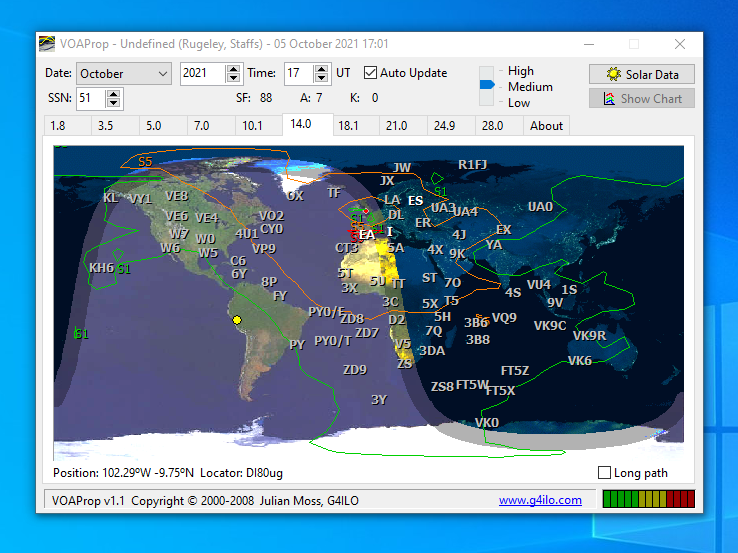Viewport: 738px width, 553px height.
Task: Click the red/green signal strength meter
Action: click(649, 499)
